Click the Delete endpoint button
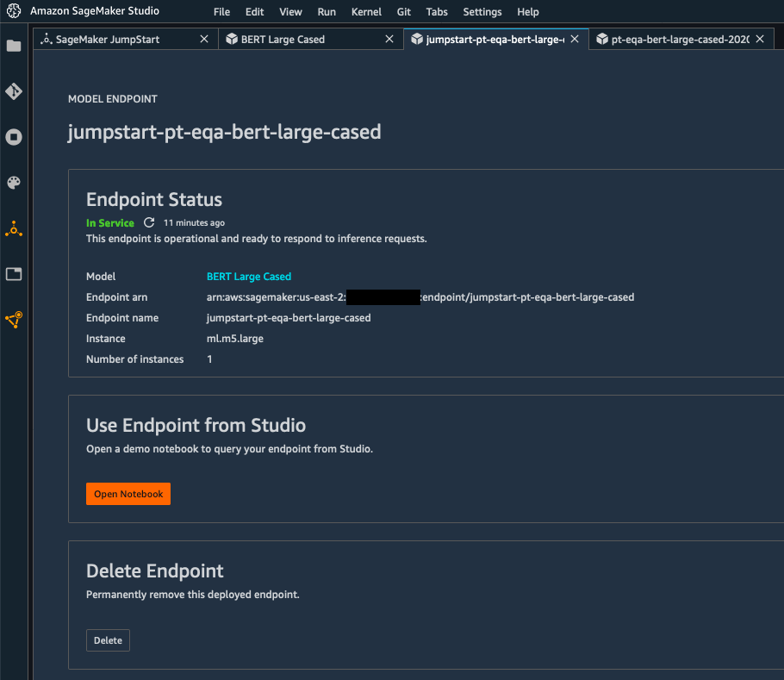Image resolution: width=784 pixels, height=680 pixels. [108, 640]
